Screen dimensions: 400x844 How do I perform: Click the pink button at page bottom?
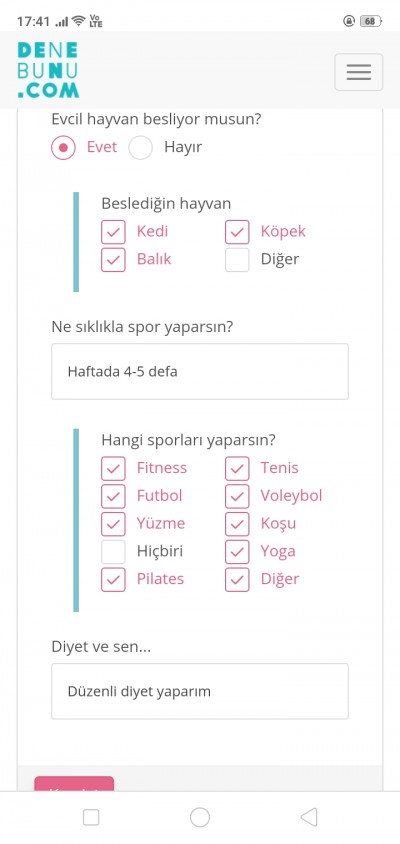coord(74,784)
